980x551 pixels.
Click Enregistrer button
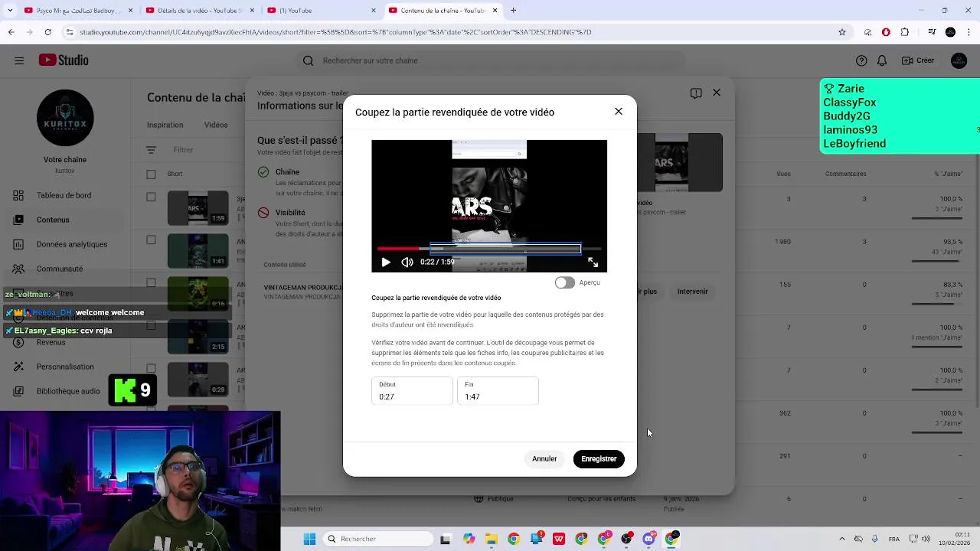(x=599, y=459)
